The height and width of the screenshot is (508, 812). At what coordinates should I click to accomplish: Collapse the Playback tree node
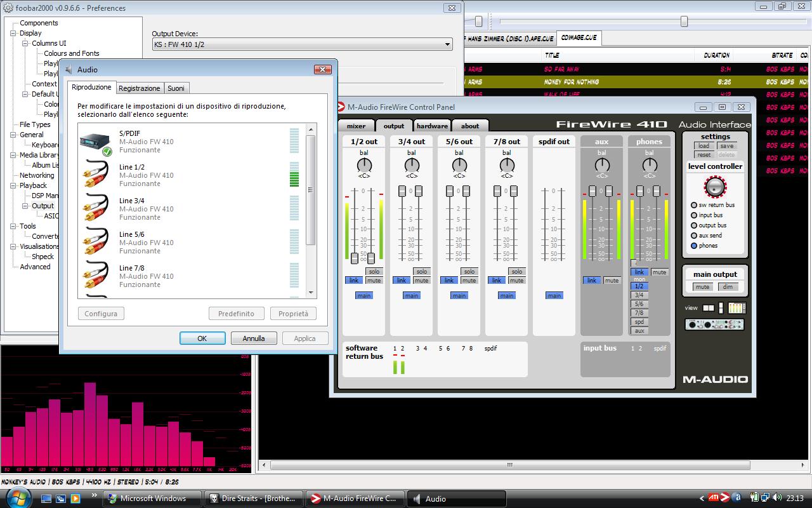(x=13, y=185)
